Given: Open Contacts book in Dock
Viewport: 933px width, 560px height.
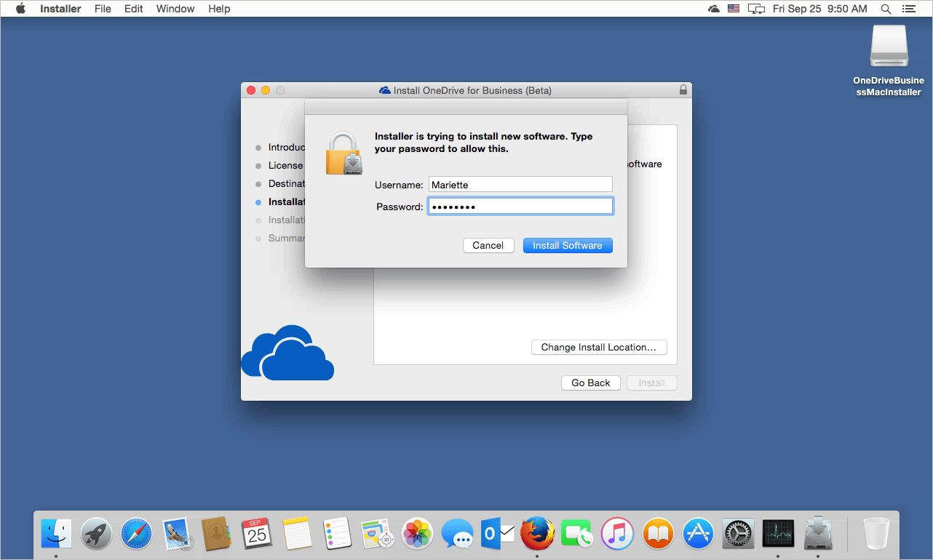Looking at the screenshot, I should pyautogui.click(x=216, y=535).
